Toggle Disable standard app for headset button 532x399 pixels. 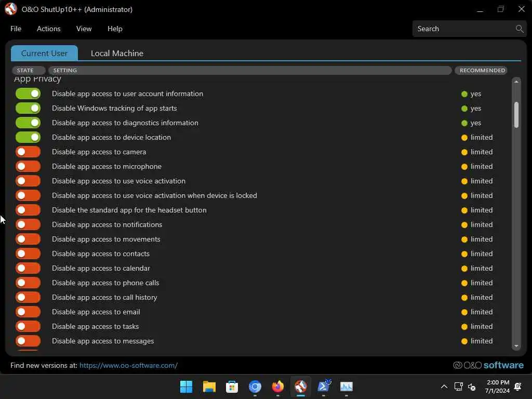[x=28, y=210]
